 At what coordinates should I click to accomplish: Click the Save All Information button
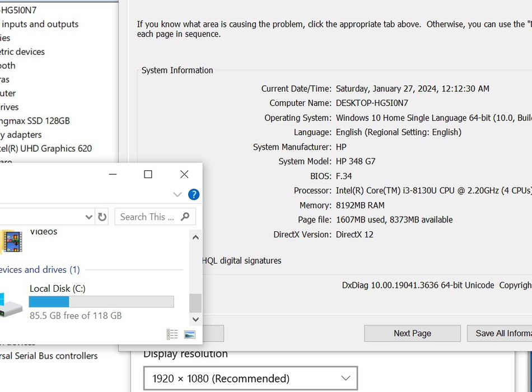[500, 333]
